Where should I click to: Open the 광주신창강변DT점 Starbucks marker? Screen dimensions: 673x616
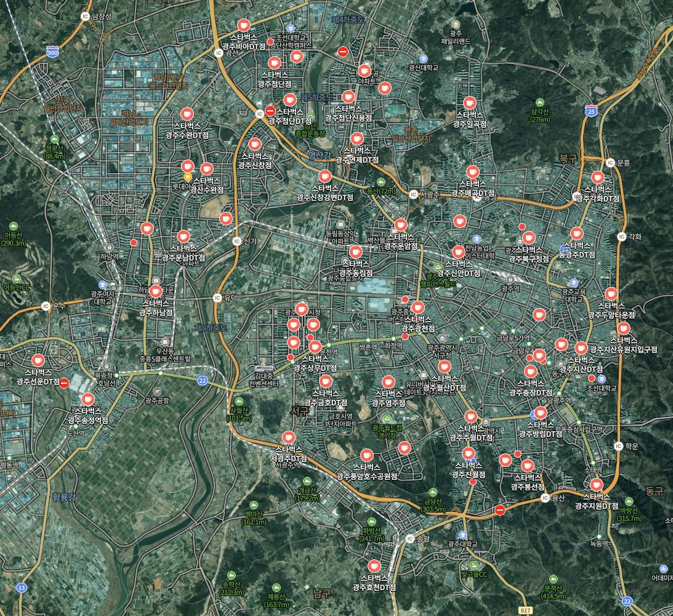pyautogui.click(x=324, y=176)
